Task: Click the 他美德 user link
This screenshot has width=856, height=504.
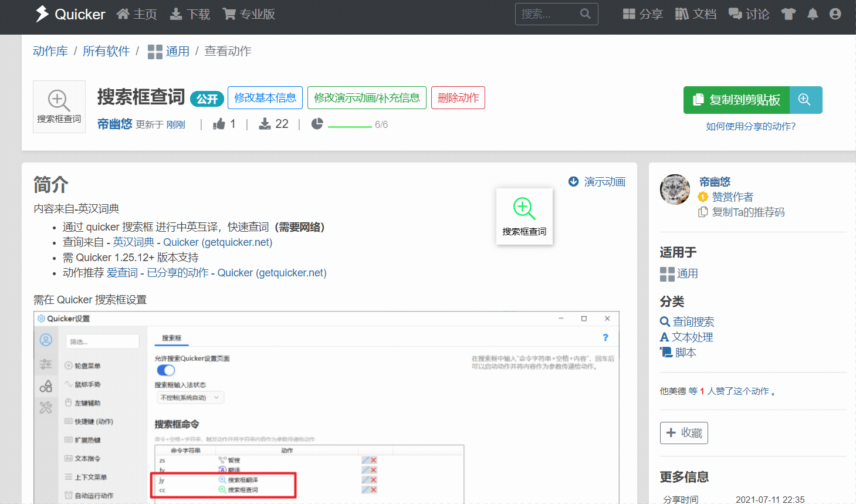Action: (x=673, y=391)
